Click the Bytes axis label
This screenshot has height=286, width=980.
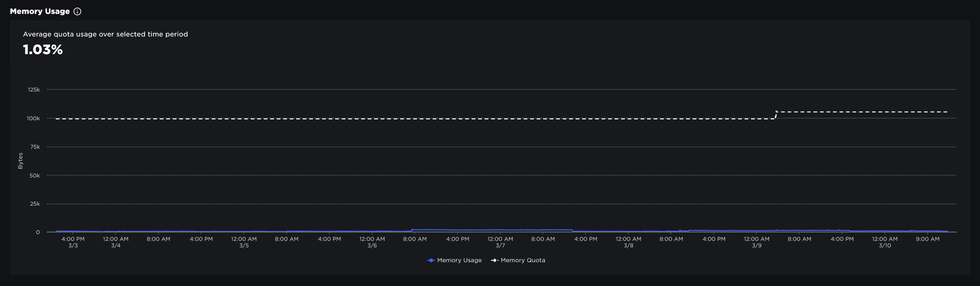point(22,160)
